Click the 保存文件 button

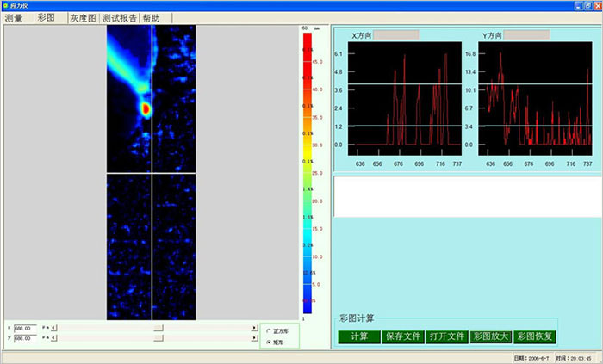[401, 336]
